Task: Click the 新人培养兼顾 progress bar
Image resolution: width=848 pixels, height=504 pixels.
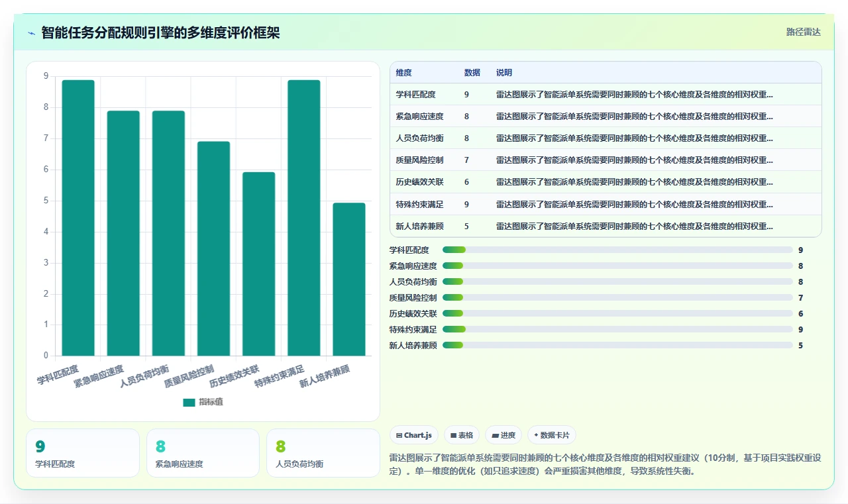Action: coord(617,345)
